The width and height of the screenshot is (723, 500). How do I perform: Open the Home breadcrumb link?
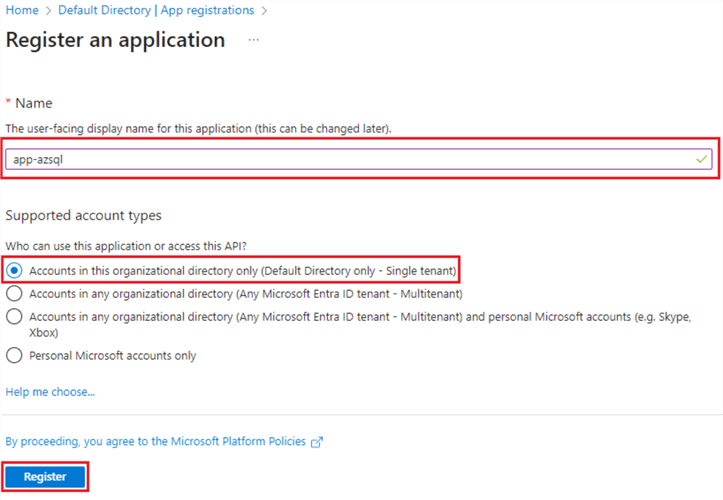tap(22, 10)
